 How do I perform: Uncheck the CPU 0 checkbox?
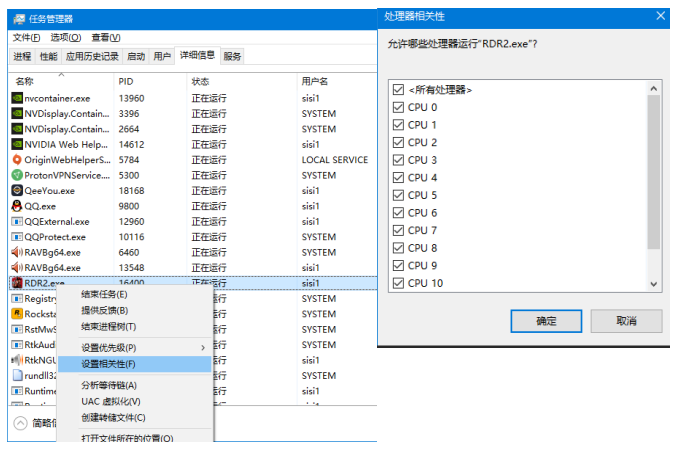pos(399,107)
